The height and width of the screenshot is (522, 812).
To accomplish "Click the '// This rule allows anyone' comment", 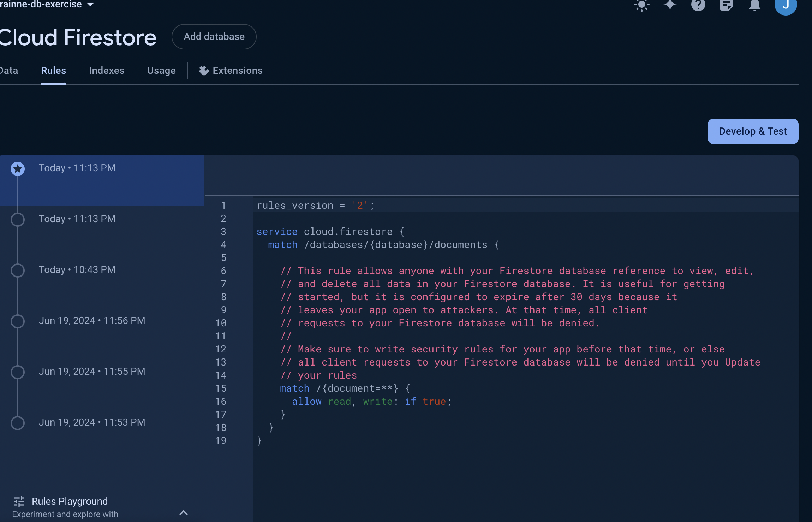I will 517,271.
